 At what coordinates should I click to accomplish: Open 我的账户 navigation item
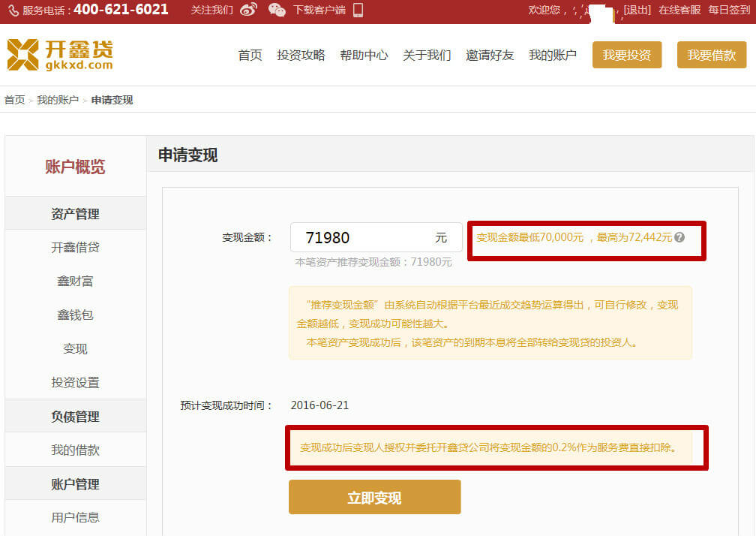coord(552,55)
